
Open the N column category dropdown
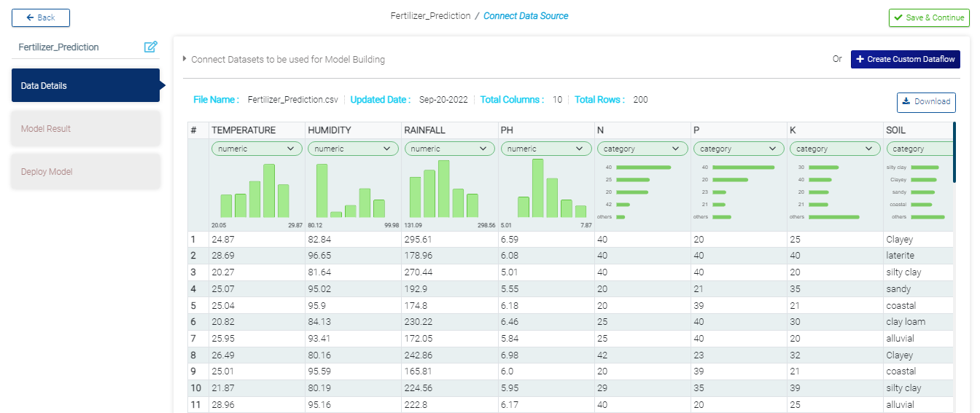click(x=642, y=149)
